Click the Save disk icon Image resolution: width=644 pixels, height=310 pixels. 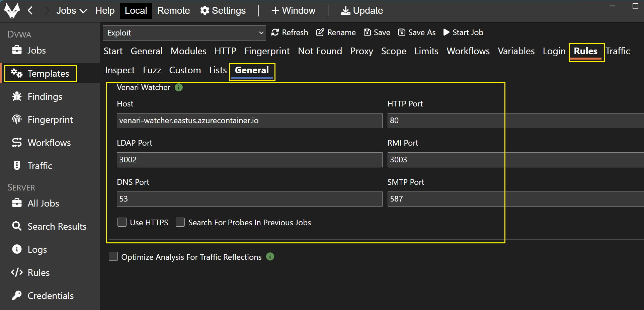pyautogui.click(x=367, y=32)
